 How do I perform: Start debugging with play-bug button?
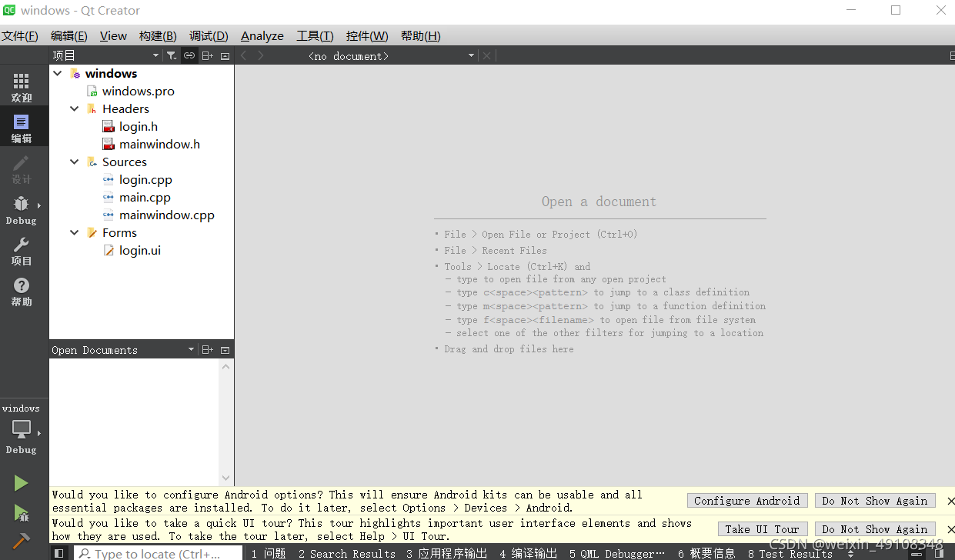(21, 512)
